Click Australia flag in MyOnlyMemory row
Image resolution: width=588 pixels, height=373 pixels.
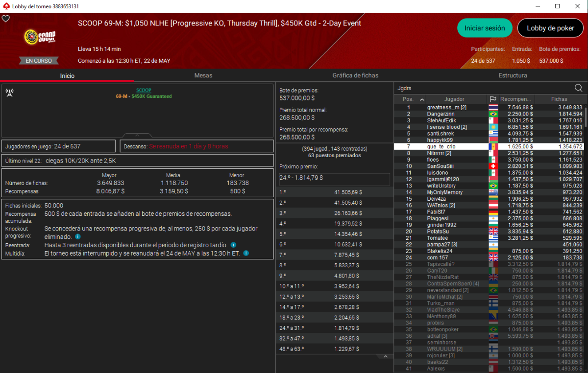pos(493,192)
